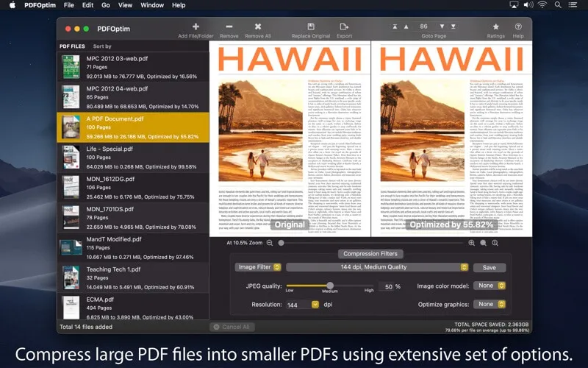The height and width of the screenshot is (368, 588).
Task: Click the PDF FILES header label
Action: 72,46
